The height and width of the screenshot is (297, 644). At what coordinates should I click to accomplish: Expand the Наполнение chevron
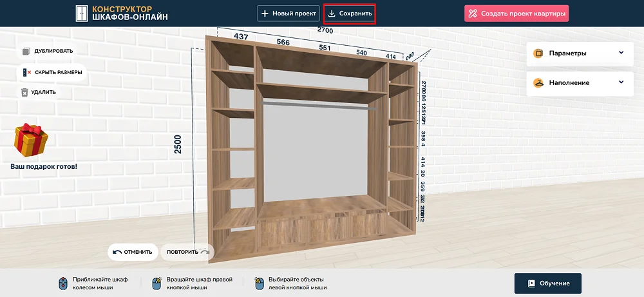tap(621, 82)
